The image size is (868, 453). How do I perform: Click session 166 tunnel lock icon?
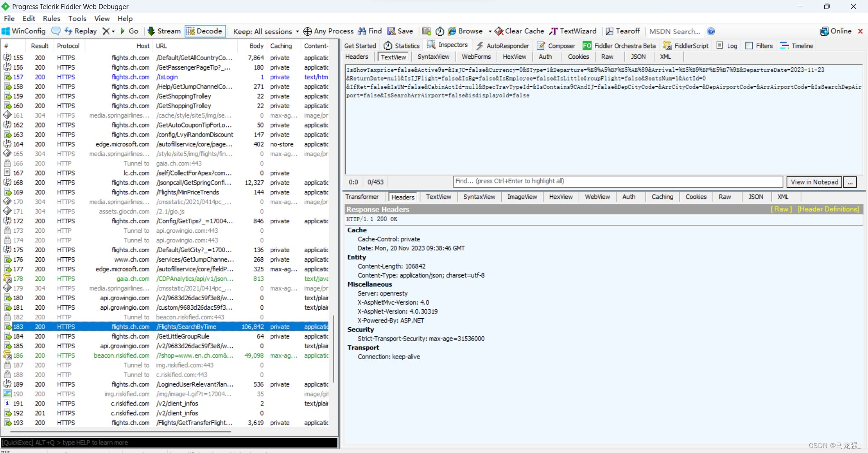(x=7, y=163)
